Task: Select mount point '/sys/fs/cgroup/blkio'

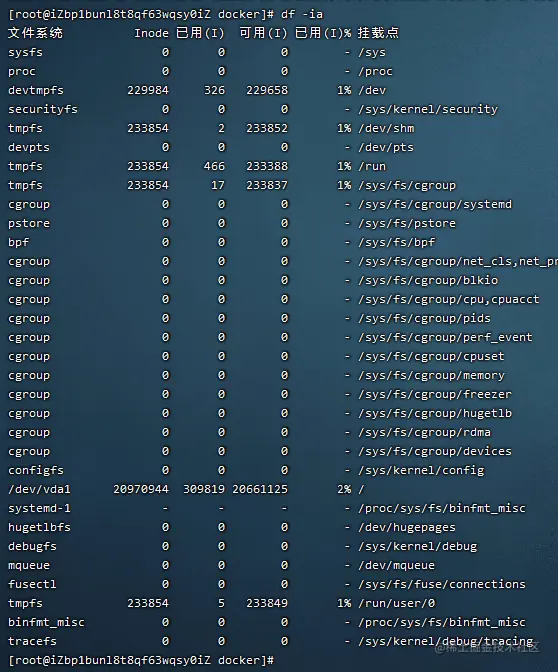Action: click(428, 280)
